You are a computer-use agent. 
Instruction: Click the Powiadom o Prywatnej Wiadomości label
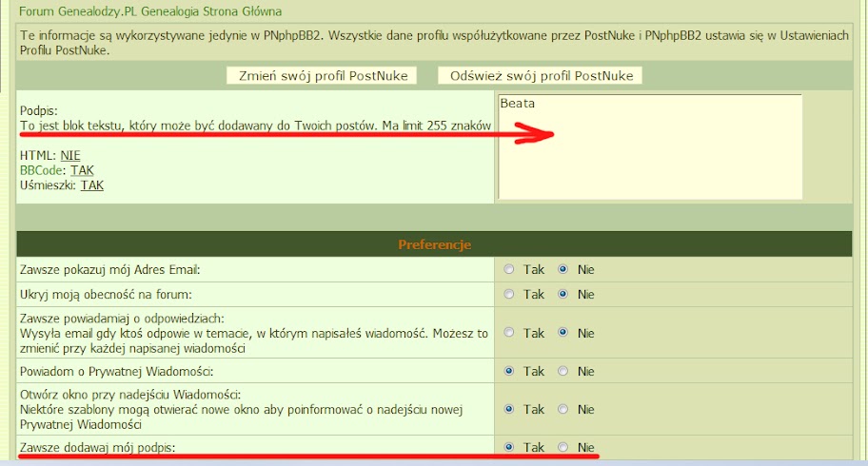[116, 371]
